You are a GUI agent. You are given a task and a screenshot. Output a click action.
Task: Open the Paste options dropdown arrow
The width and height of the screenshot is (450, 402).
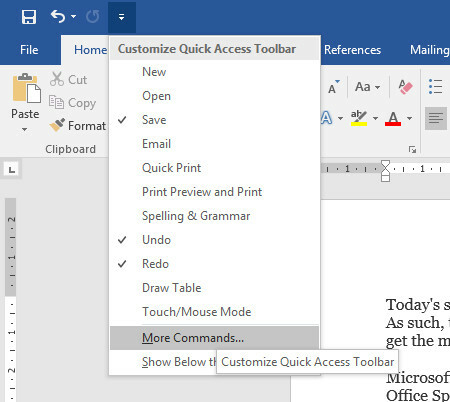(25, 129)
